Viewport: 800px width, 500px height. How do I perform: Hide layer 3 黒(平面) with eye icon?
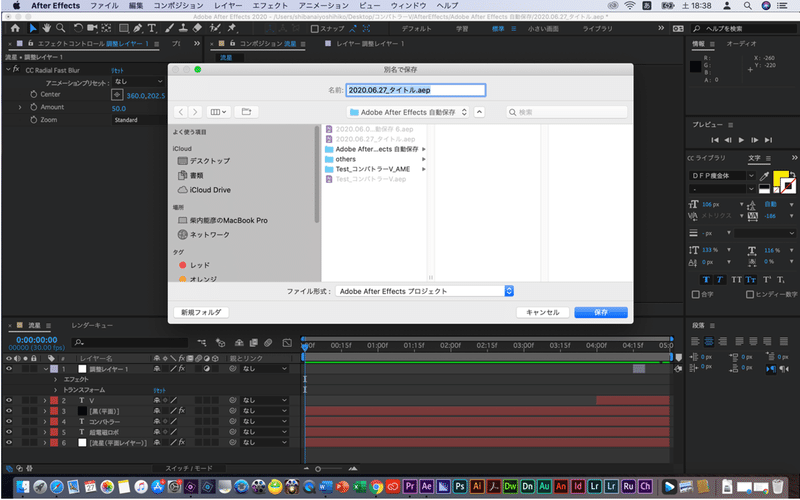point(9,411)
